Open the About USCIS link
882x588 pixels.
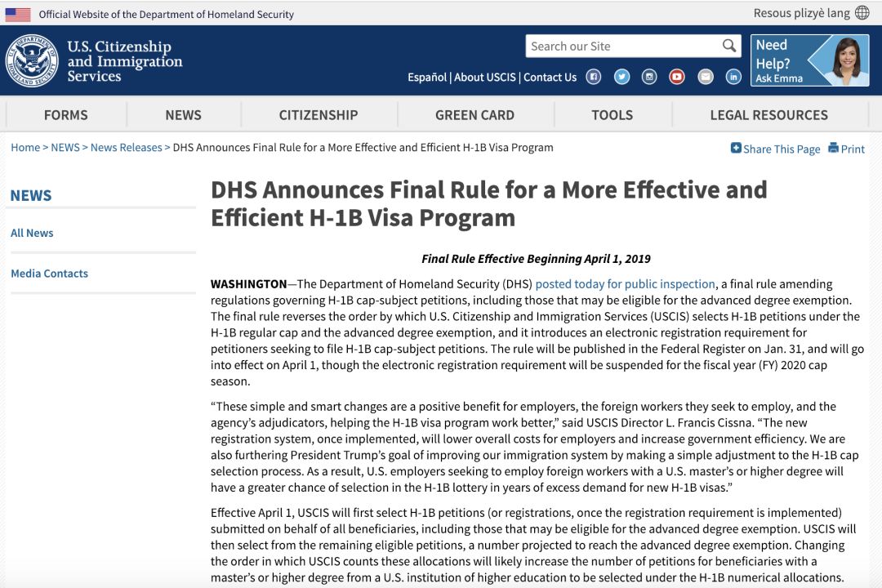(485, 77)
